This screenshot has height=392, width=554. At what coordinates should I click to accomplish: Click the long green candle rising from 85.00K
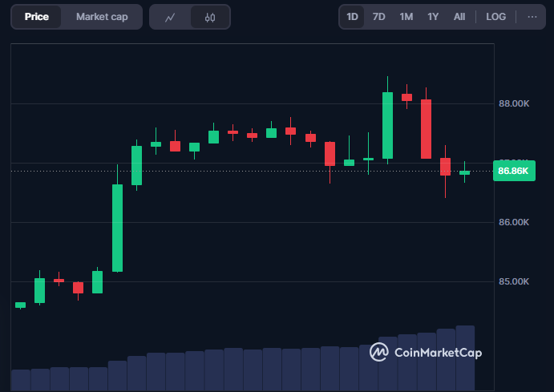coord(117,228)
